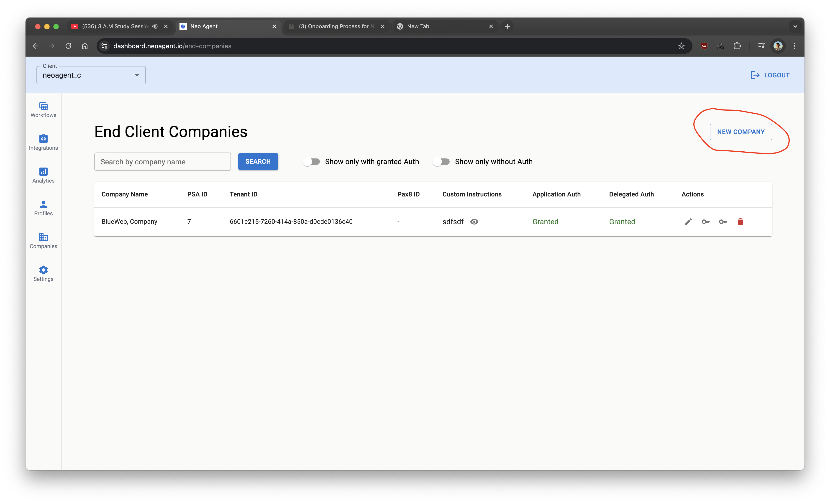Switch to the YouTube Study Session tab
This screenshot has width=830, height=504.
tap(115, 26)
